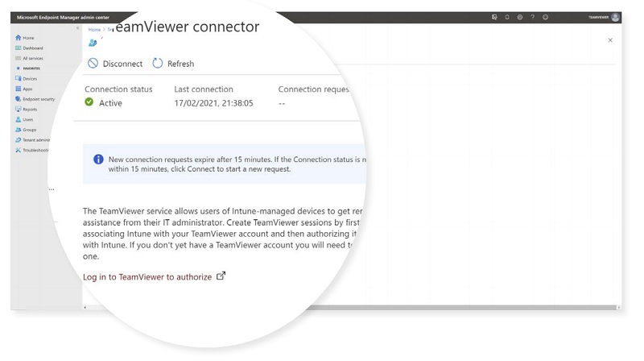Click the Disconnect button

[115, 64]
